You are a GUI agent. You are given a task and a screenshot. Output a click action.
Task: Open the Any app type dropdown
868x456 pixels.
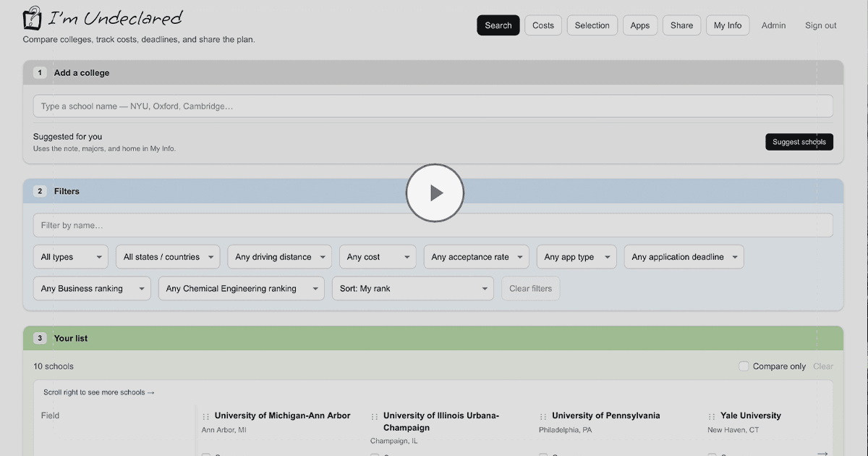[x=576, y=257]
